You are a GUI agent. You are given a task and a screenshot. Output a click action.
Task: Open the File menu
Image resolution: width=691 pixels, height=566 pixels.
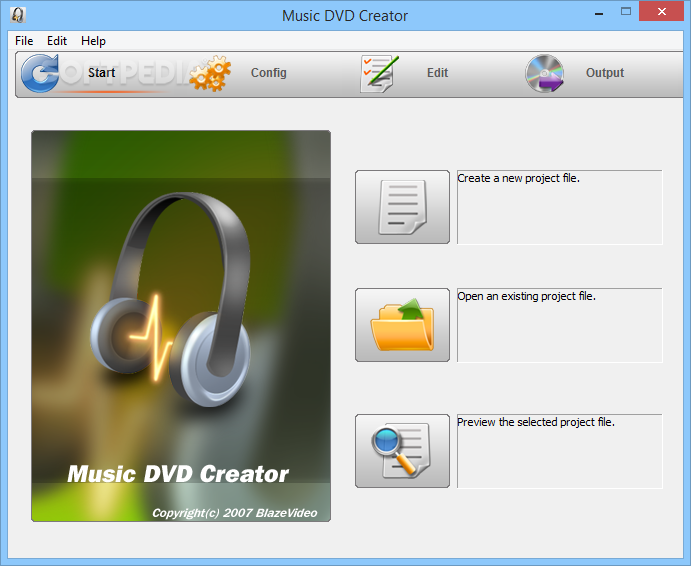pos(24,41)
